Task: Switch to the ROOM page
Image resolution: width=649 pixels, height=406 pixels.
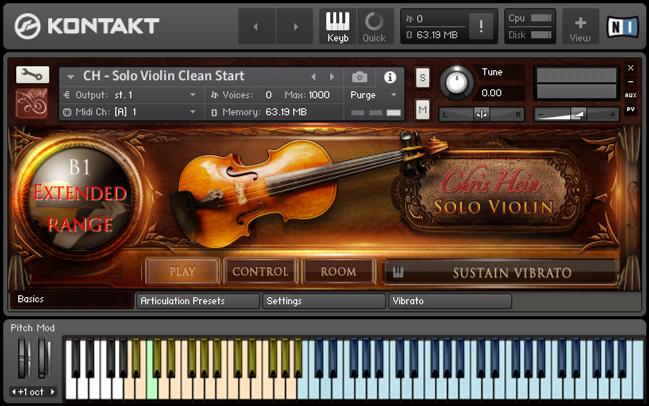Action: 339,271
